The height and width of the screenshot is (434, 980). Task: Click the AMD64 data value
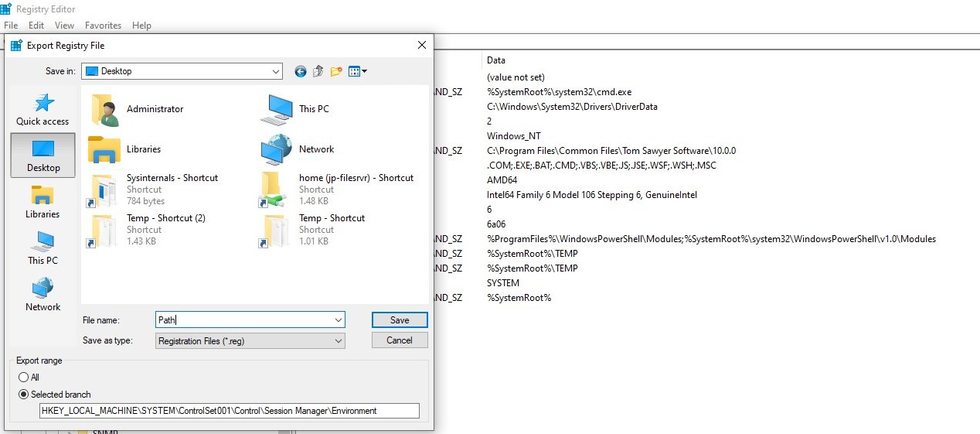click(x=502, y=180)
